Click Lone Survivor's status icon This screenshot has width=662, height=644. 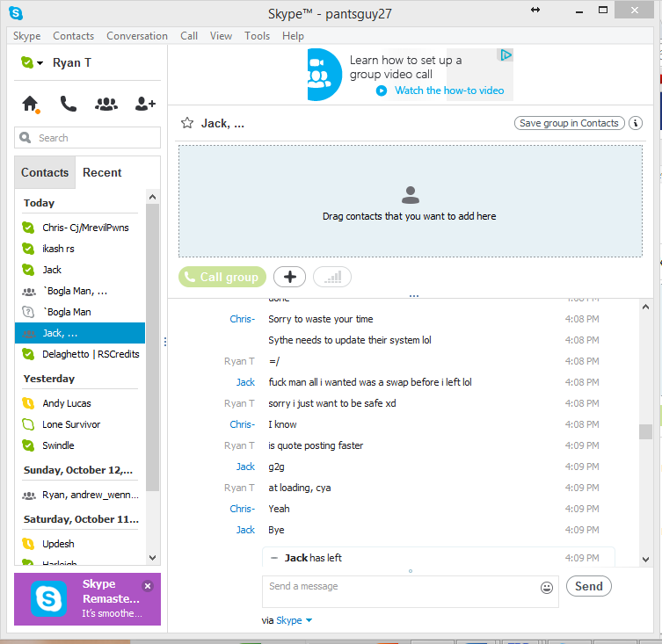28,424
